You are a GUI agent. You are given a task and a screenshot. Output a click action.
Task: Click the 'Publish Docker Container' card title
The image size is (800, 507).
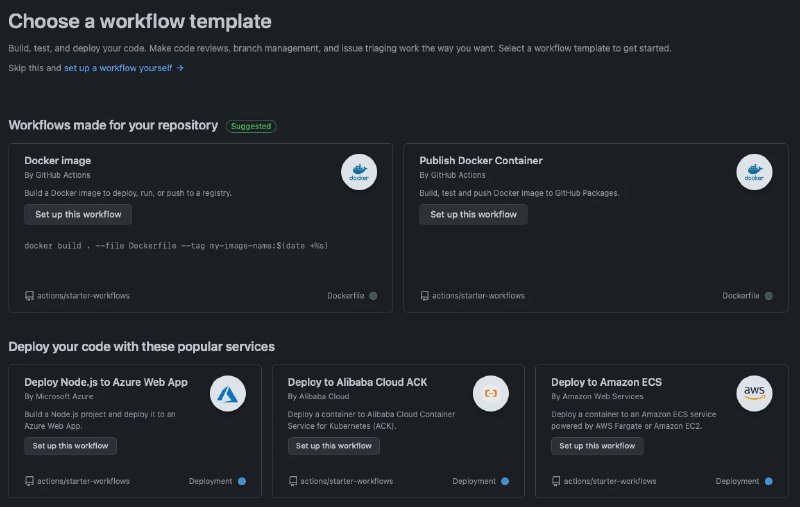coord(481,160)
